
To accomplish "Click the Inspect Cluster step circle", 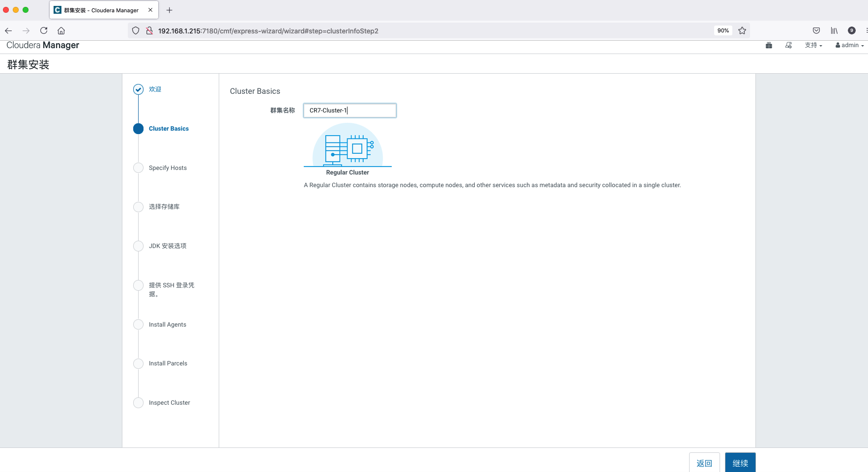I will coord(138,403).
